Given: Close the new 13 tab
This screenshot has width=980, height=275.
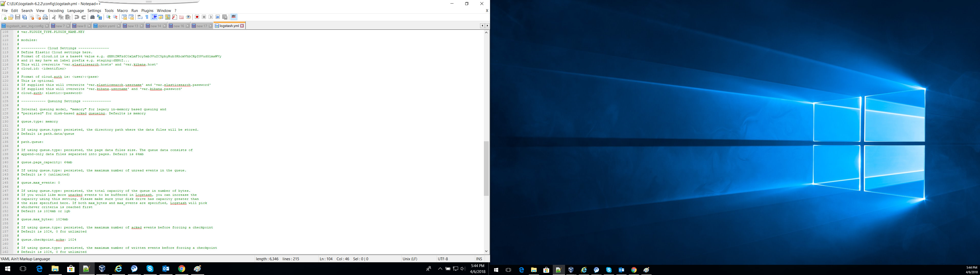Looking at the screenshot, I should [x=142, y=26].
